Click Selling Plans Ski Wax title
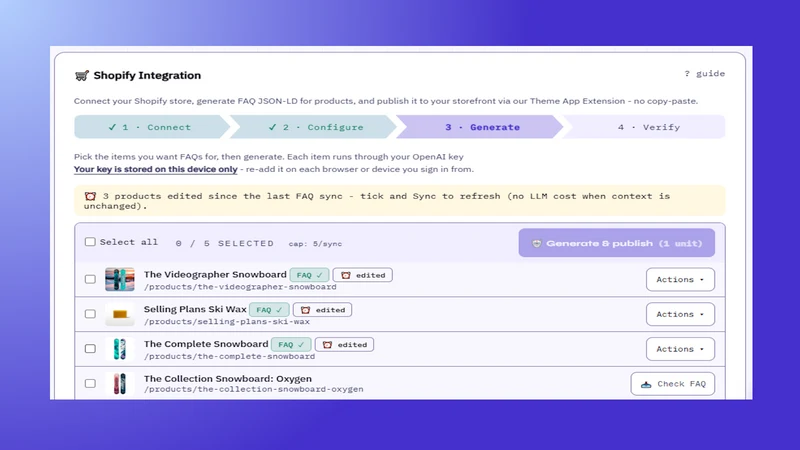 tap(195, 309)
